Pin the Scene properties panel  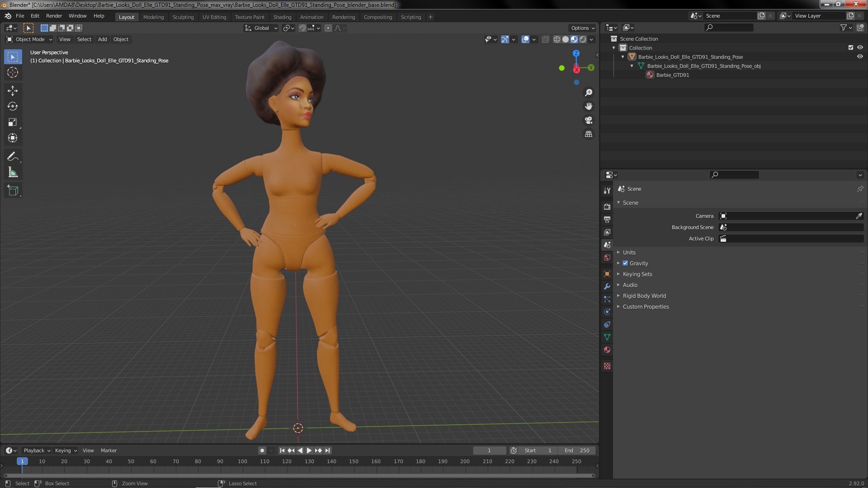860,189
